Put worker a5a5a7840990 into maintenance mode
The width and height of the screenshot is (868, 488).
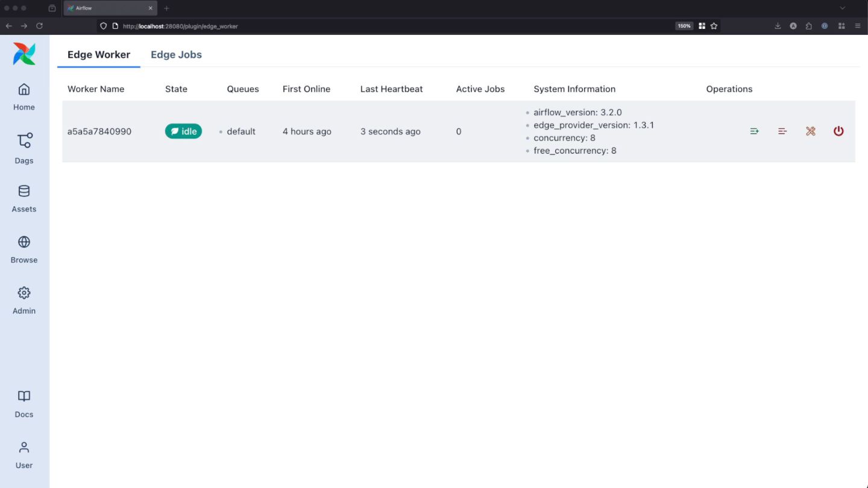pos(811,131)
